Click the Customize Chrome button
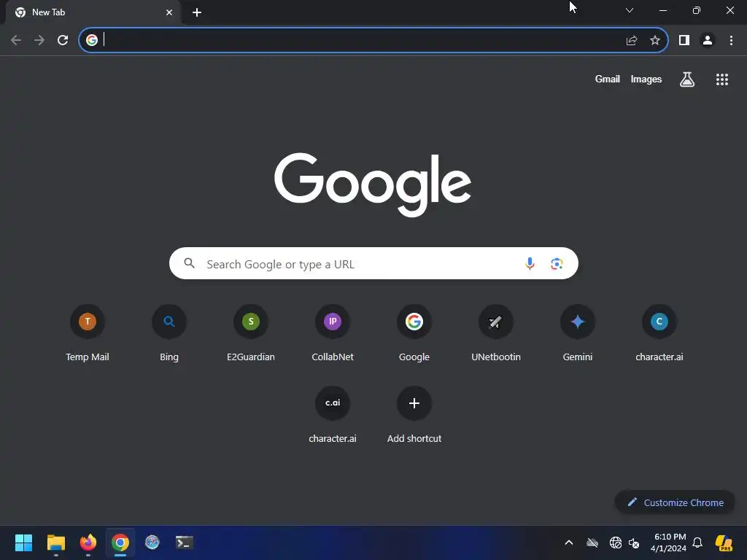Viewport: 747px width, 560px height. [x=675, y=502]
